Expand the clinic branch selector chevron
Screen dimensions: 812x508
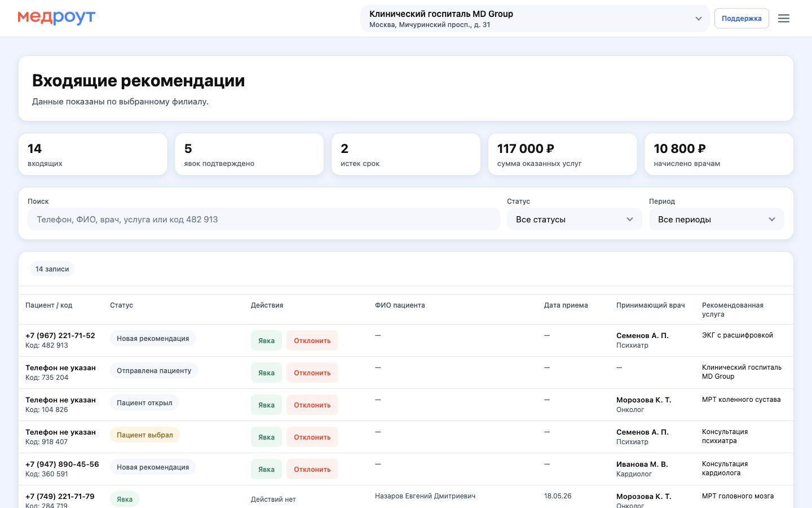[x=699, y=19]
